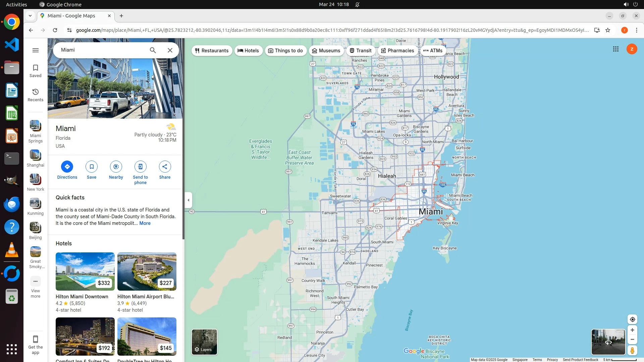Toggle the Hotels filter chip
This screenshot has width=644, height=362.
coord(248,51)
